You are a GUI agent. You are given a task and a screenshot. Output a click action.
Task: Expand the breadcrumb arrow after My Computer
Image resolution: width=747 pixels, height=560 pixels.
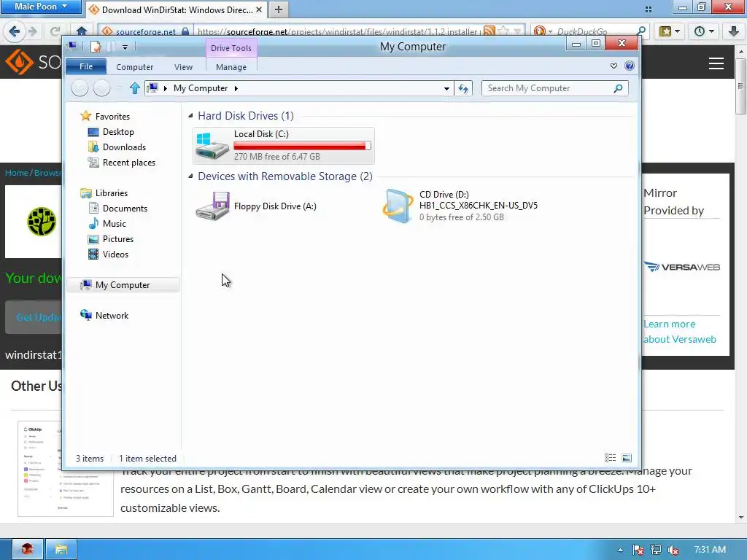236,88
